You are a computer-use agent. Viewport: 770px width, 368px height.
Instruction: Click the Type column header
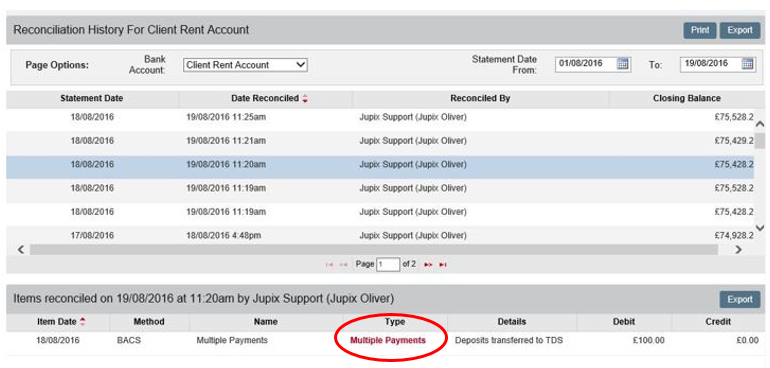(395, 322)
